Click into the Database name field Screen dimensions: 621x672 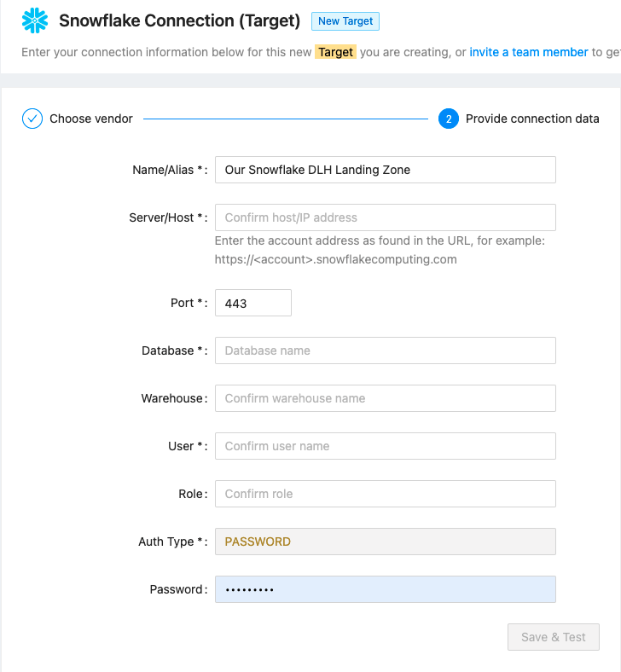[385, 350]
